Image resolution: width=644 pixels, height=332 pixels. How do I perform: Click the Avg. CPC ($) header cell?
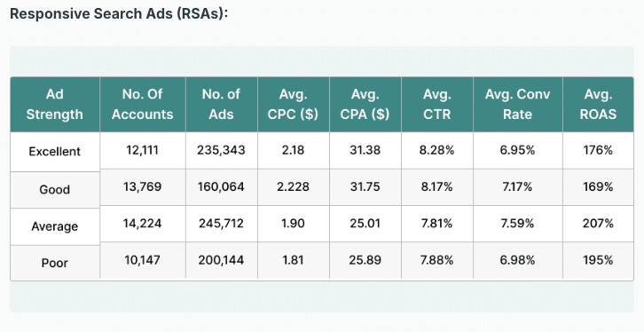(294, 105)
